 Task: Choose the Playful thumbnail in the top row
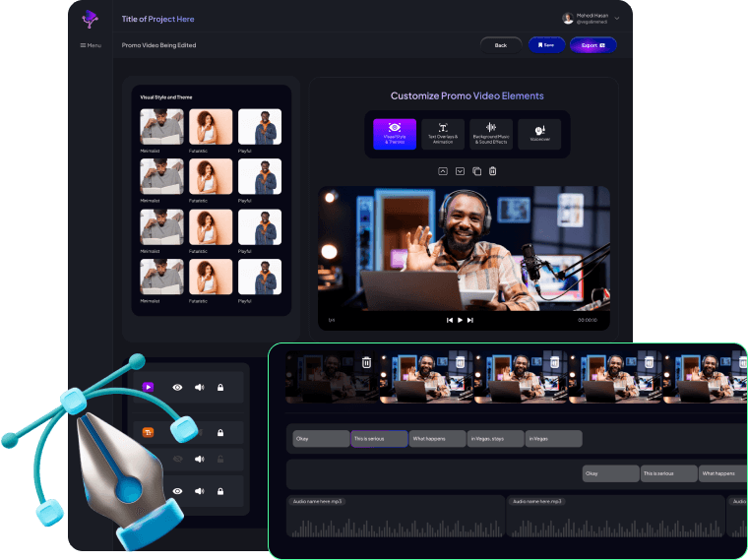[x=260, y=126]
